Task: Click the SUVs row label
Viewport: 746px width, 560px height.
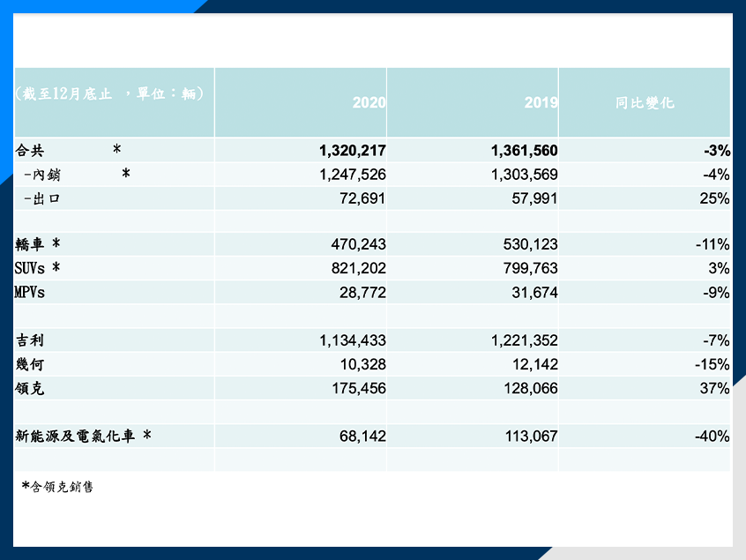Action: 29,268
